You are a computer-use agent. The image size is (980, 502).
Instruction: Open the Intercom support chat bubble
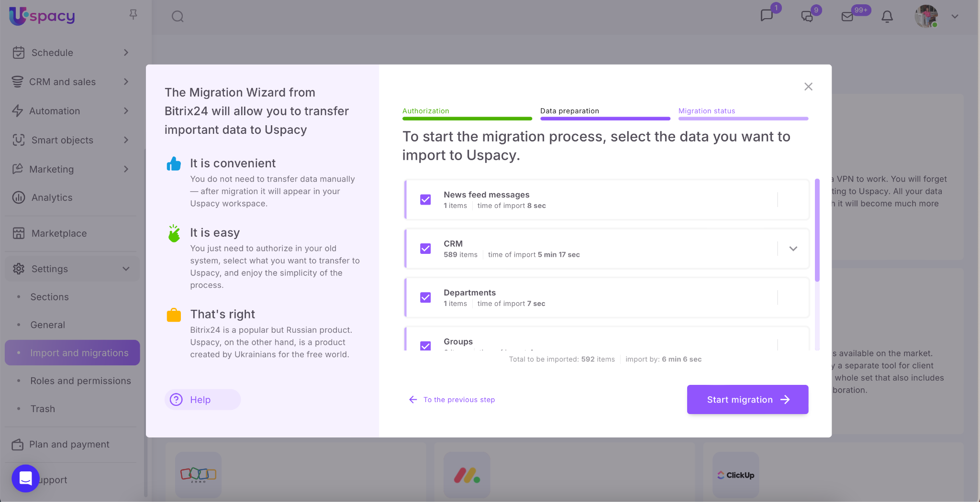tap(25, 478)
